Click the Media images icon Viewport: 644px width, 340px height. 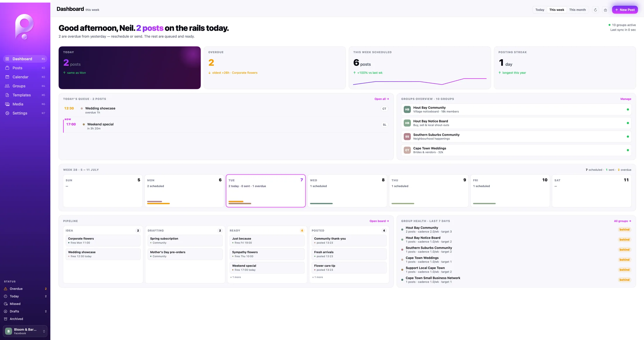point(7,104)
